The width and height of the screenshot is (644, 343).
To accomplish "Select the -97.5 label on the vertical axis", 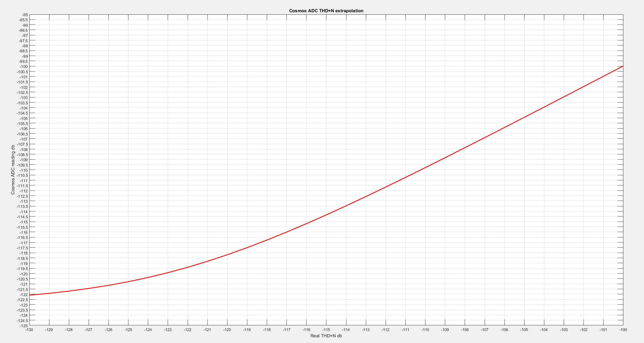I will pyautogui.click(x=24, y=41).
